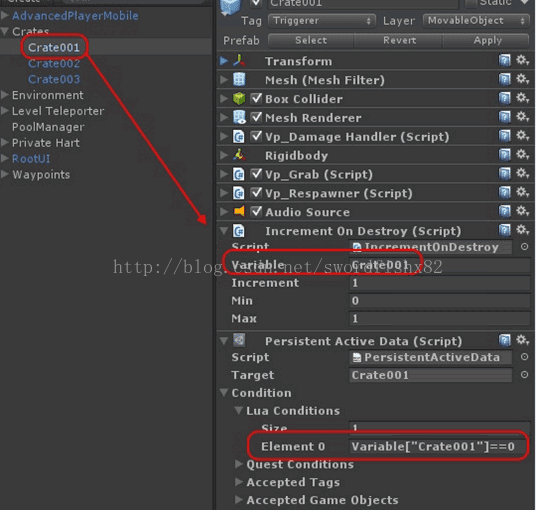Open Mesh Renderer gear settings menu

point(522,117)
